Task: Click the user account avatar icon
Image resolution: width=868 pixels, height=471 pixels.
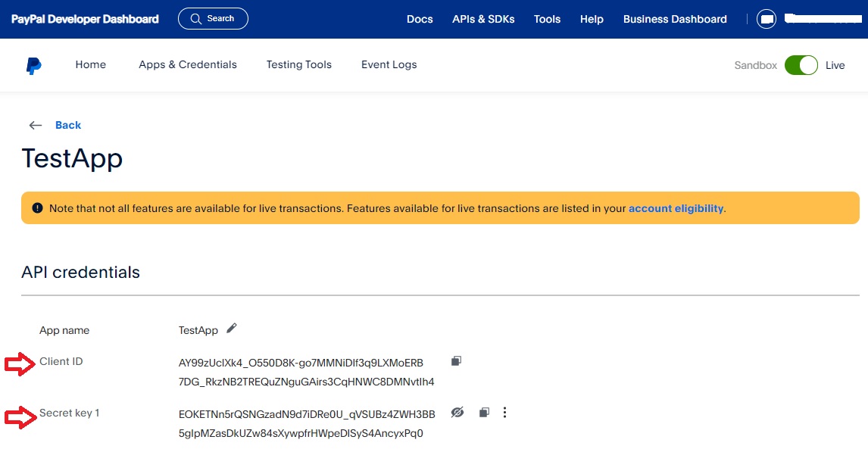Action: tap(767, 19)
